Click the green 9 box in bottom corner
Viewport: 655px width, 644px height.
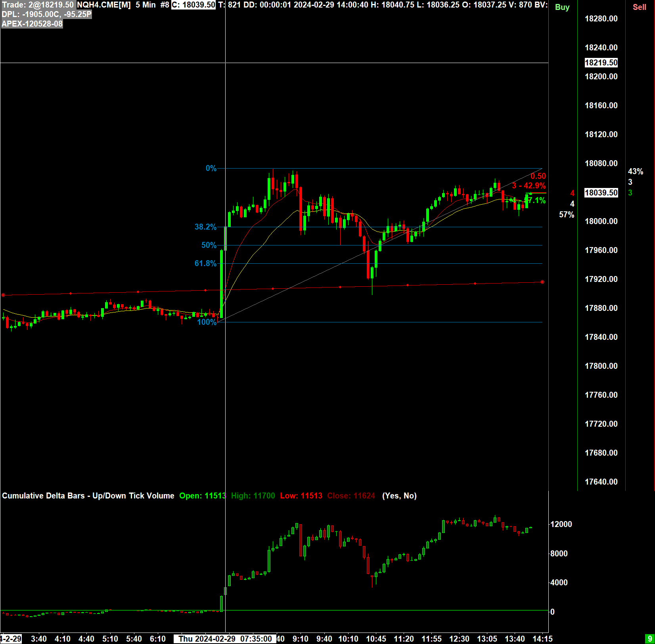(650, 639)
